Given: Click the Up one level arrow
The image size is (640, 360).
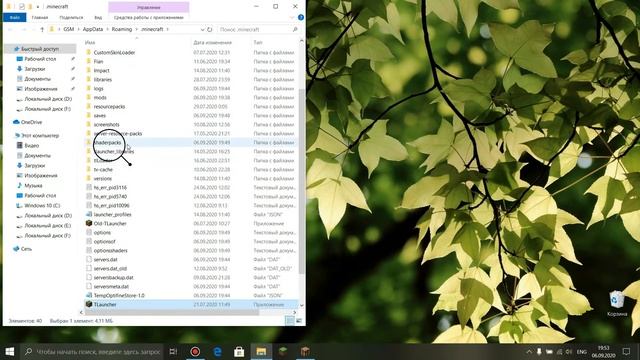Looking at the screenshot, I should coord(42,29).
